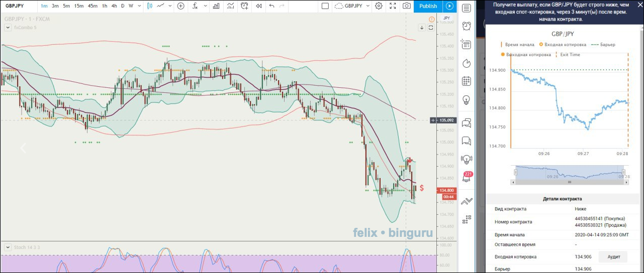This screenshot has height=273, width=644.
Task: Enter fullscreen mode
Action: pos(393,6)
